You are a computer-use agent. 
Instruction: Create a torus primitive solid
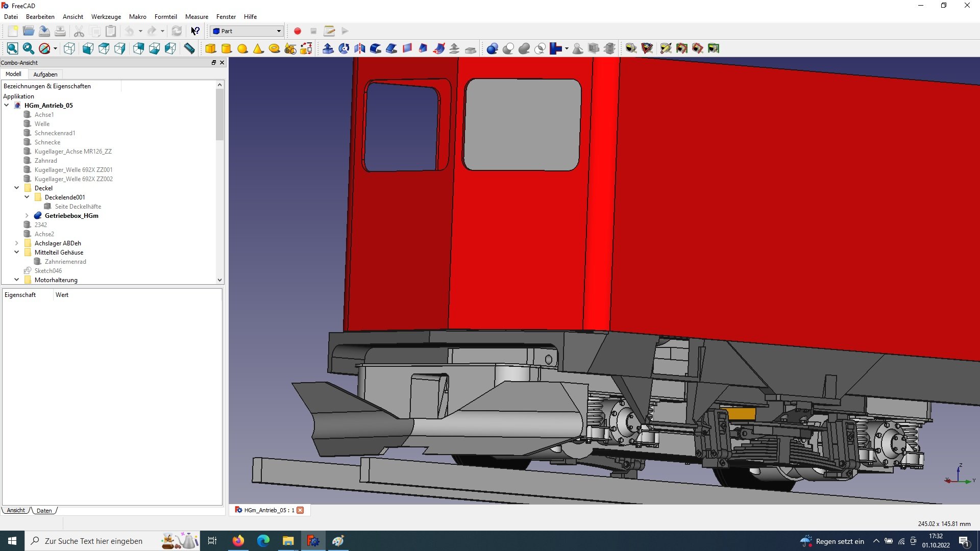point(274,48)
